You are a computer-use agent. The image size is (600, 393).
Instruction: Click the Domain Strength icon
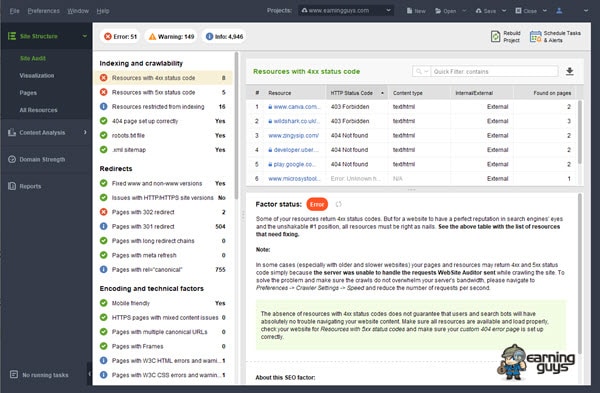click(12, 159)
